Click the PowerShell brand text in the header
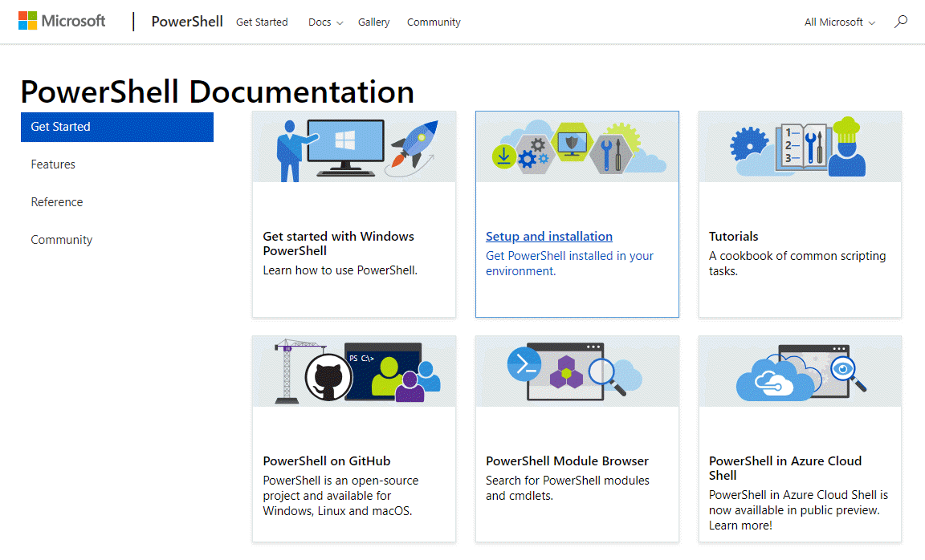The width and height of the screenshot is (925, 560). [x=186, y=21]
